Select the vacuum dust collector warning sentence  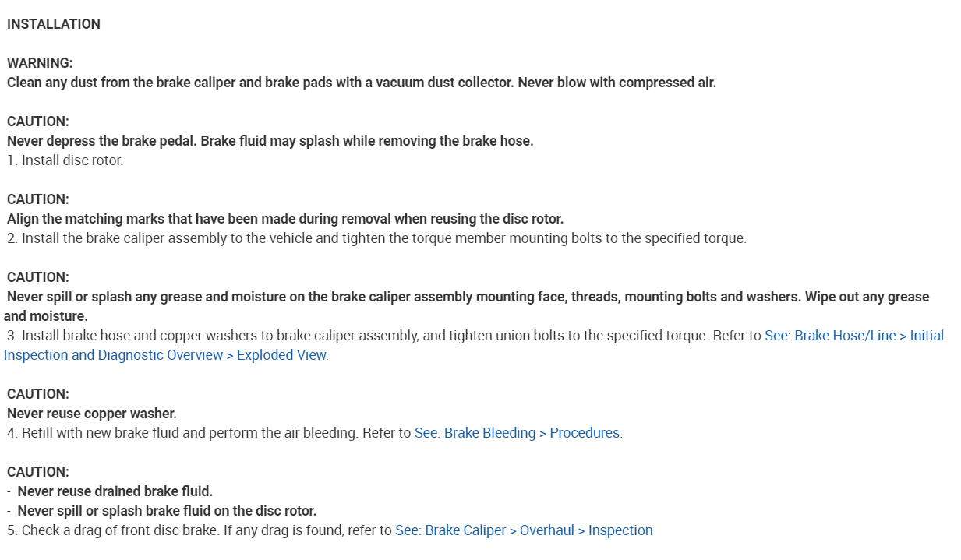tap(361, 83)
